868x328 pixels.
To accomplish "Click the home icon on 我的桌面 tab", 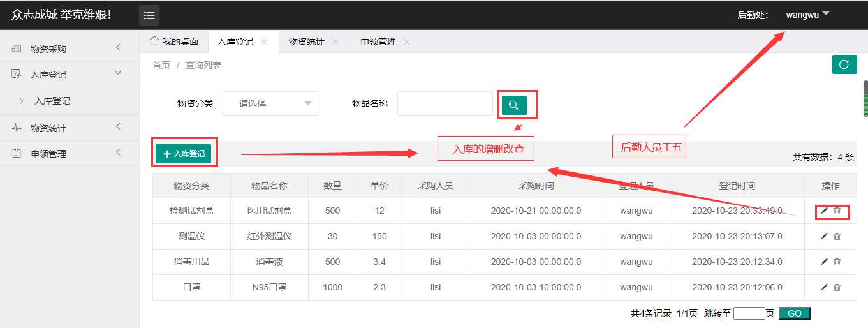I will 154,41.
